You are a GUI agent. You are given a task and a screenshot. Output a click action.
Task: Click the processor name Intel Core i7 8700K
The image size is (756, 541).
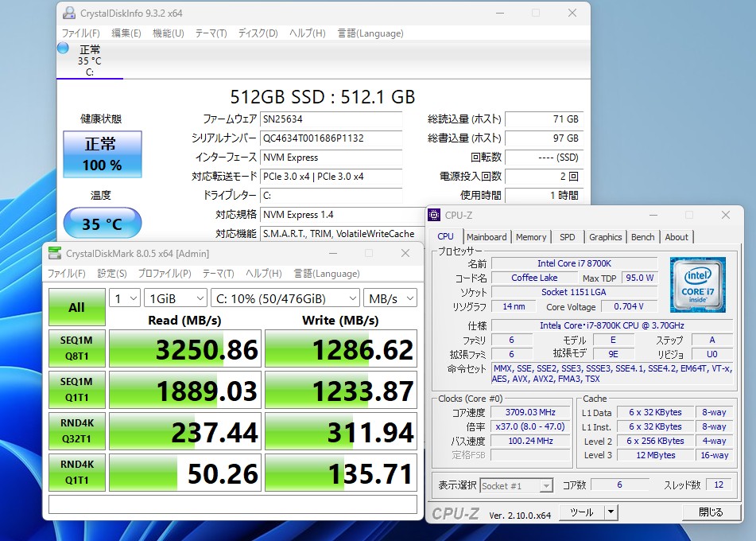574,263
